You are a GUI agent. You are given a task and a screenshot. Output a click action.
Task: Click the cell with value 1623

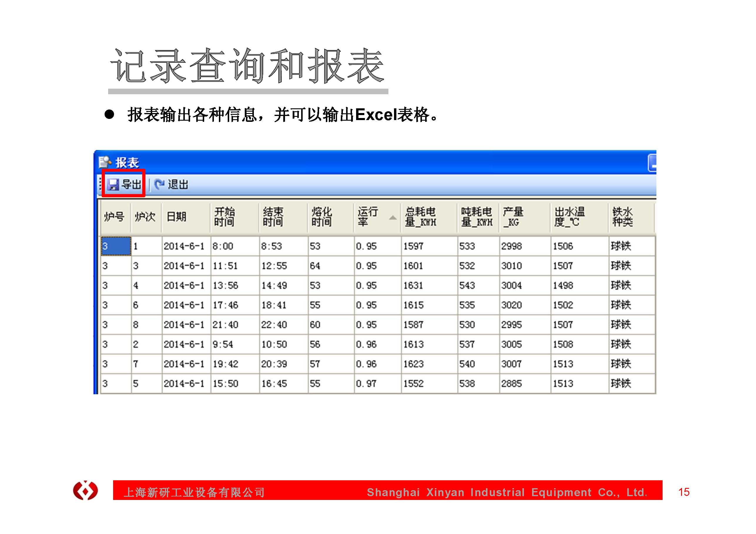coord(429,364)
